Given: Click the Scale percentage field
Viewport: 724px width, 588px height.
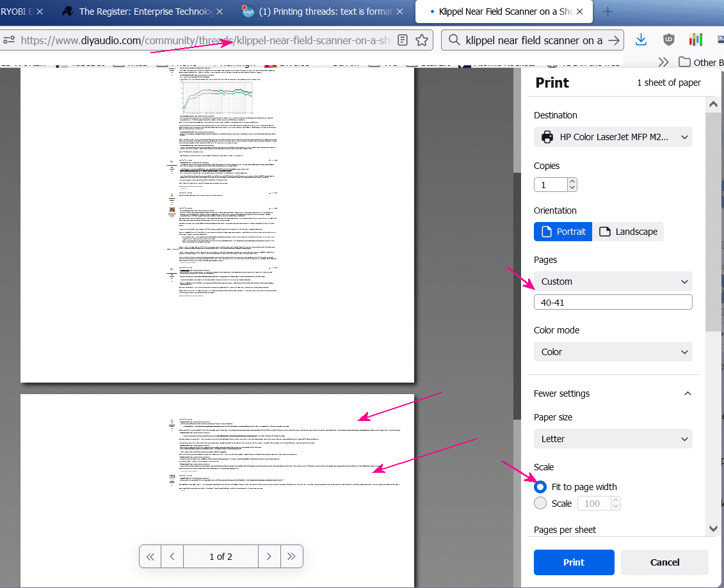Looking at the screenshot, I should tap(594, 504).
